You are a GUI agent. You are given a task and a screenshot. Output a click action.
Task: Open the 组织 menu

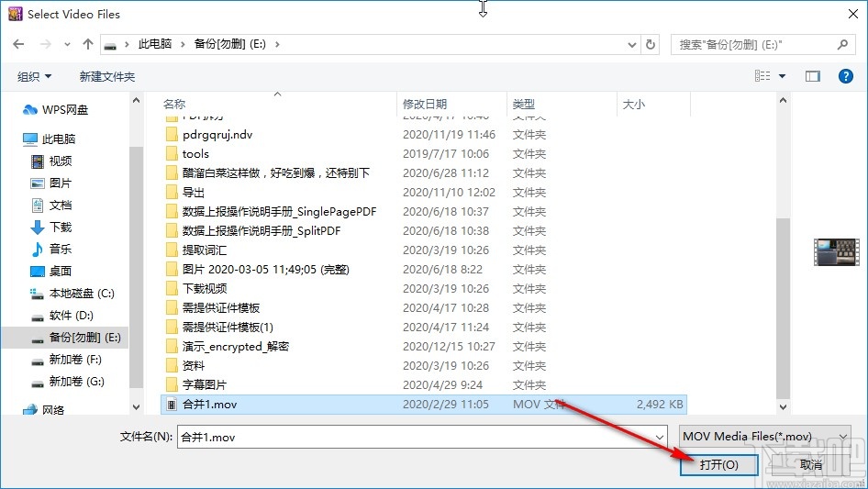tap(34, 76)
